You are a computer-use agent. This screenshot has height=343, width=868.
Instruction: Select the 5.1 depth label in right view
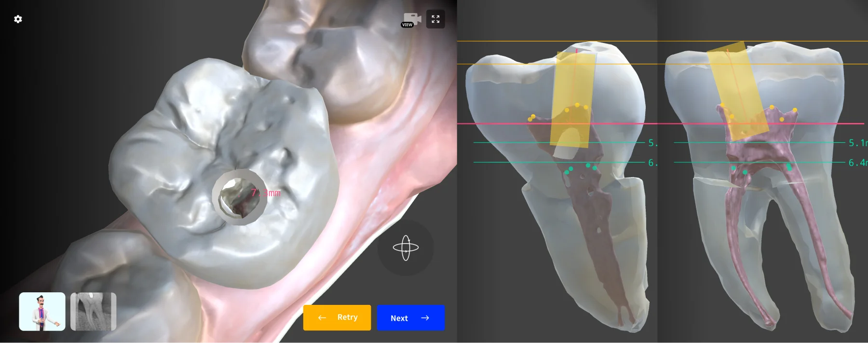pos(857,143)
